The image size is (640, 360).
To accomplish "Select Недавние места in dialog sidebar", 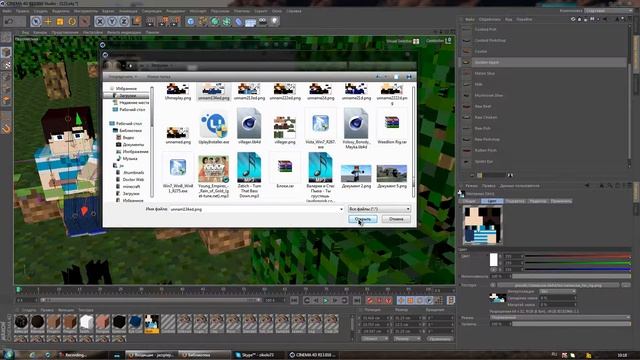I will point(131,102).
